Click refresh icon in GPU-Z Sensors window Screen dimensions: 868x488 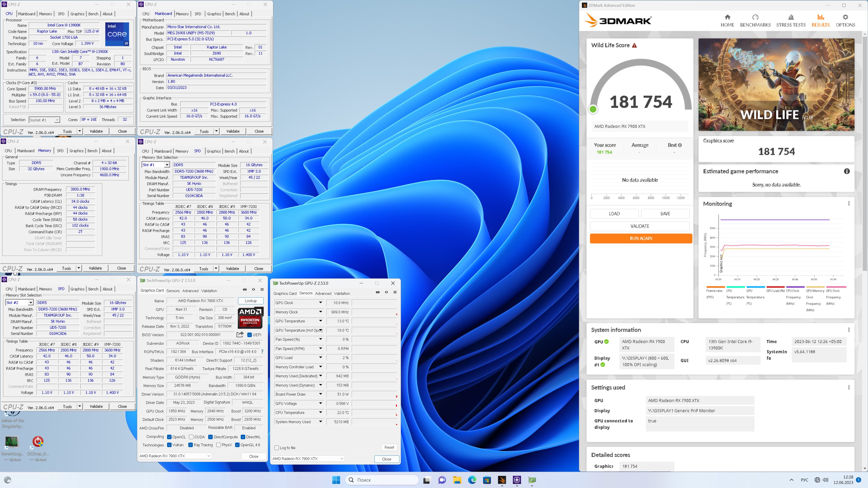click(x=386, y=292)
